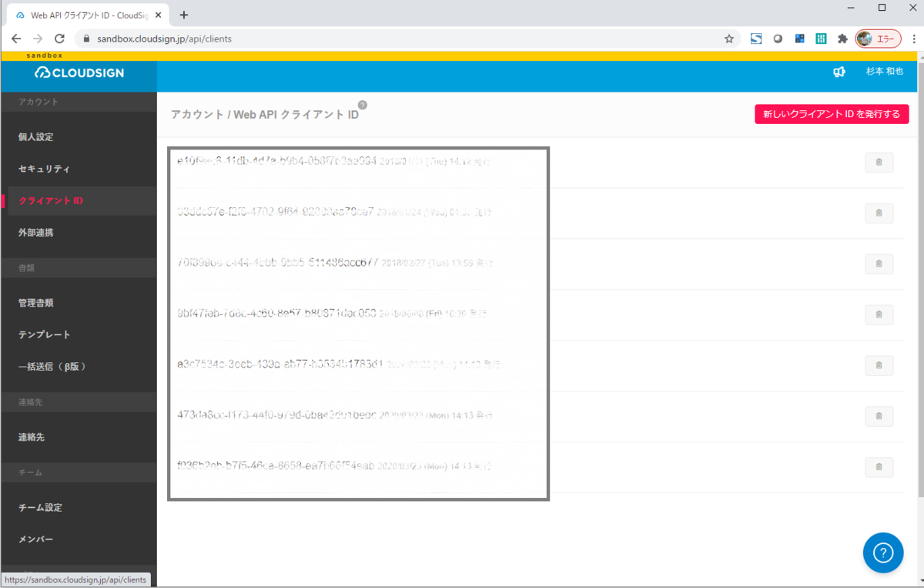
Task: Delete the client ID starting with f036b2eb
Action: tap(879, 468)
